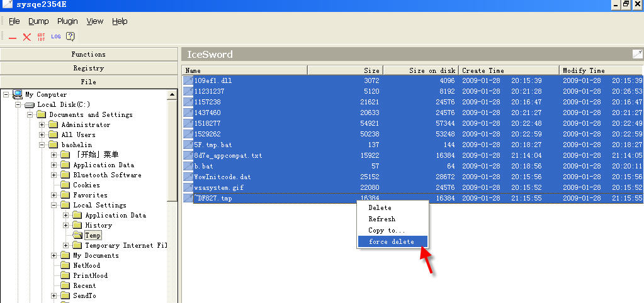Open the Help menu
This screenshot has height=303, width=644.
click(x=120, y=21)
